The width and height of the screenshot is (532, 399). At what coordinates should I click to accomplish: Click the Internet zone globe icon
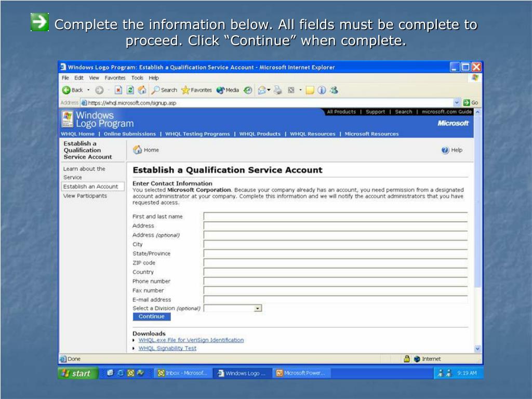coord(417,359)
